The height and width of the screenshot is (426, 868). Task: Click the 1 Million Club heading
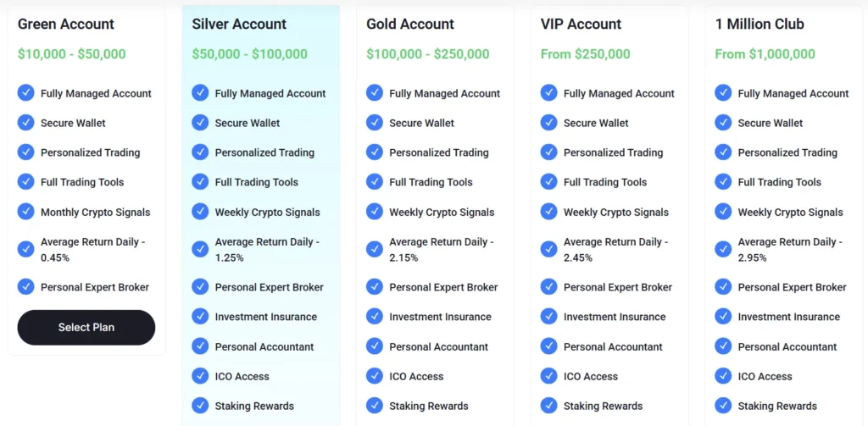[759, 25]
